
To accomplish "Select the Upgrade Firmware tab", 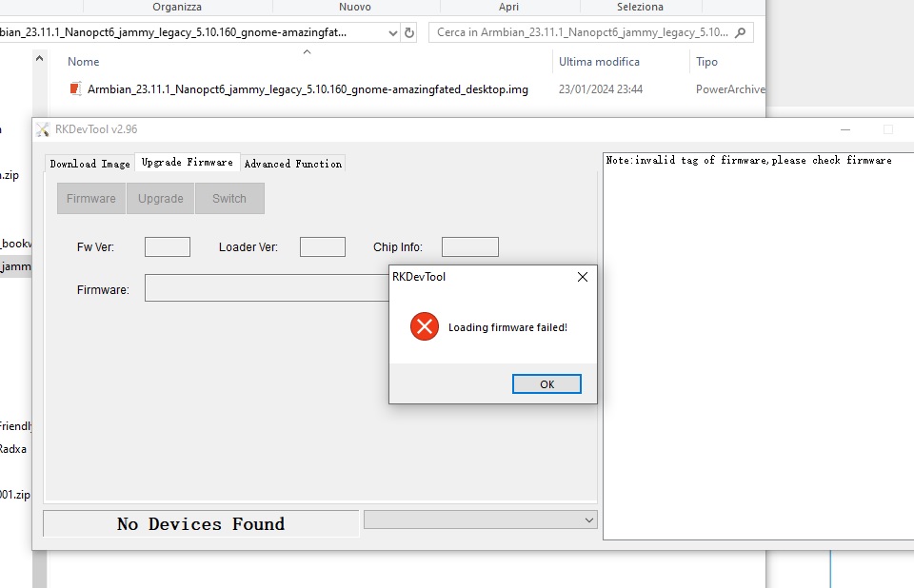I will 187,163.
